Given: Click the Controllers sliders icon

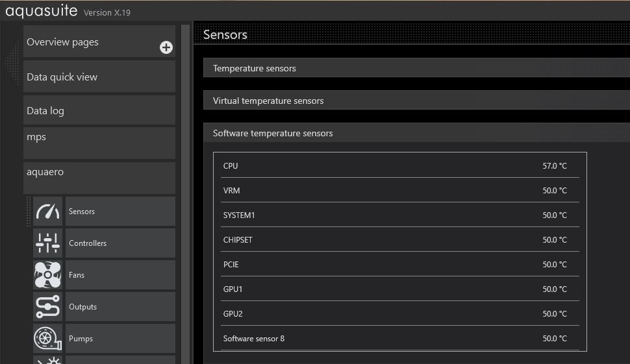Looking at the screenshot, I should tap(47, 243).
